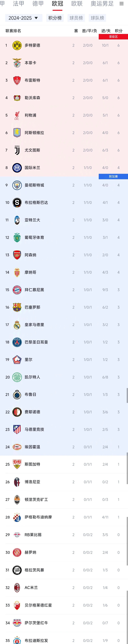Click the Real Madrid club crest
The width and height of the screenshot is (128, 644).
pos(17,325)
